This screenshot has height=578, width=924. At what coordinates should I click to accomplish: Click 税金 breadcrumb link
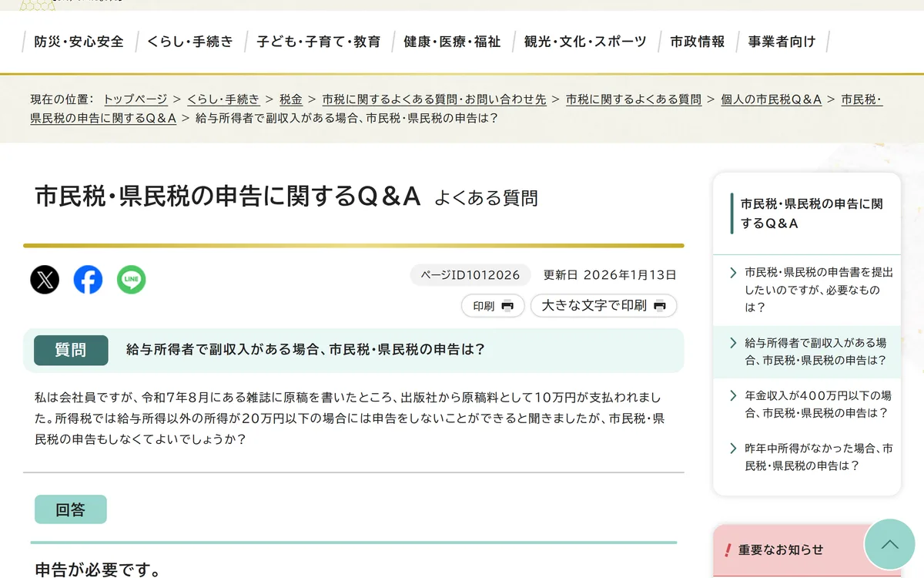coord(291,99)
